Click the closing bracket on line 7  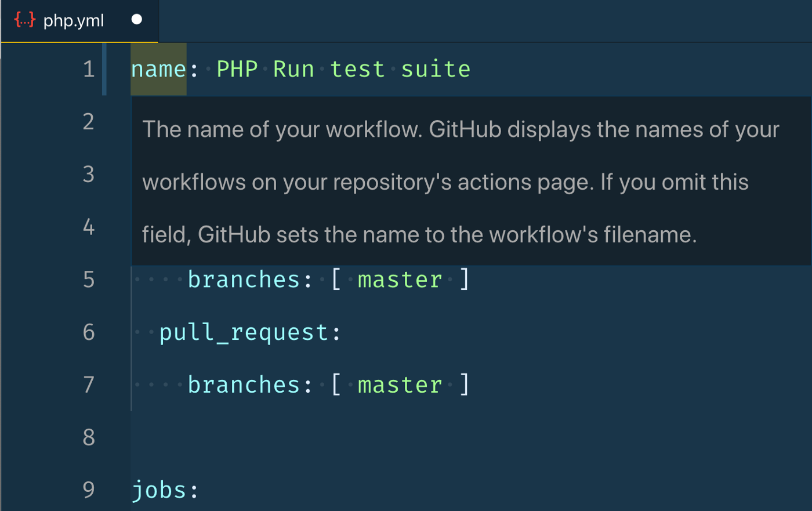coord(465,385)
